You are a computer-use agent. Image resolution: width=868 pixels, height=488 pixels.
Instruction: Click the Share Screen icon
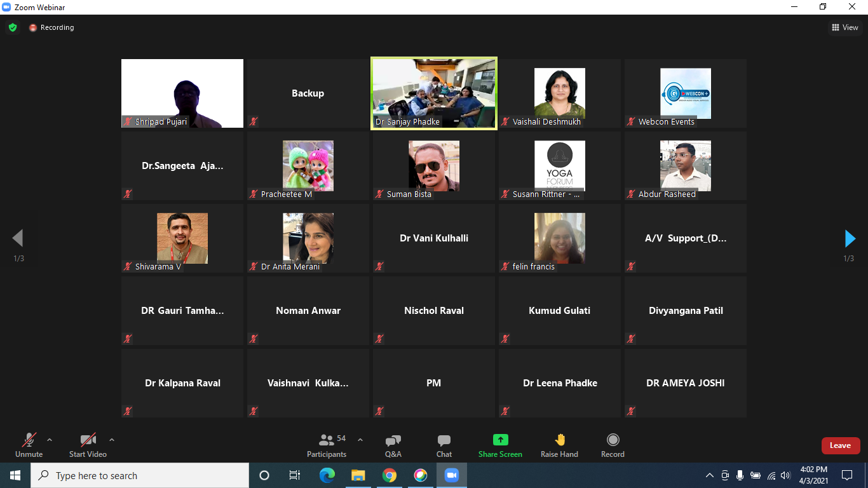(500, 440)
